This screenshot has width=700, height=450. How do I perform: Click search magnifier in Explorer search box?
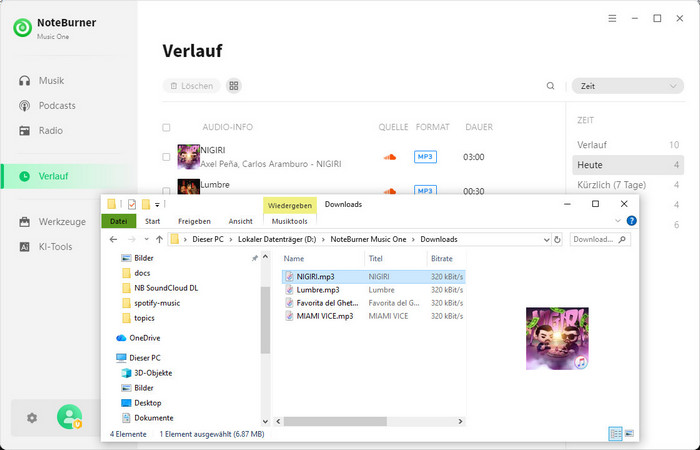coord(622,239)
